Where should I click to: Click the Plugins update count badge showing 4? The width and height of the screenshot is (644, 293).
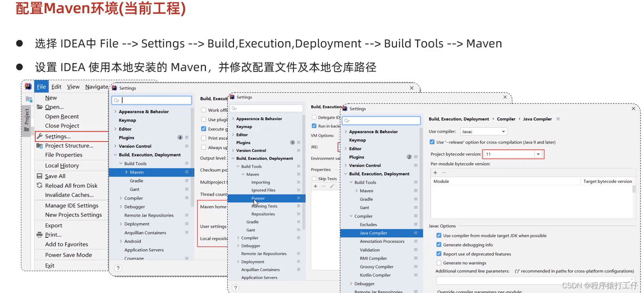click(180, 138)
